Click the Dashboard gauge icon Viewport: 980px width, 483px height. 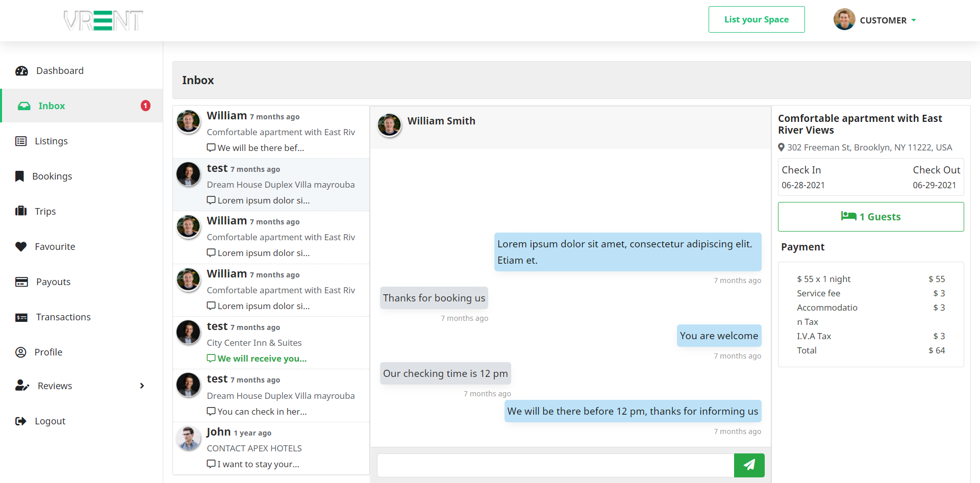21,71
